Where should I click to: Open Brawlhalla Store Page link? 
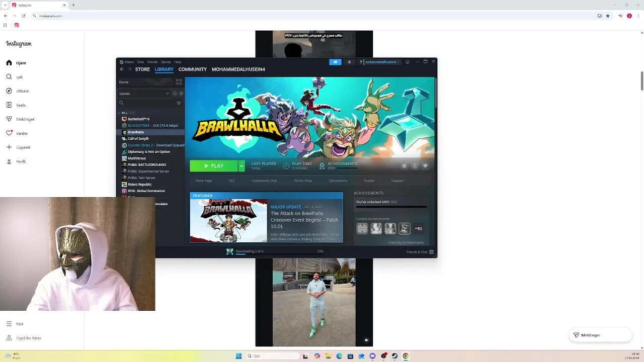pyautogui.click(x=204, y=180)
